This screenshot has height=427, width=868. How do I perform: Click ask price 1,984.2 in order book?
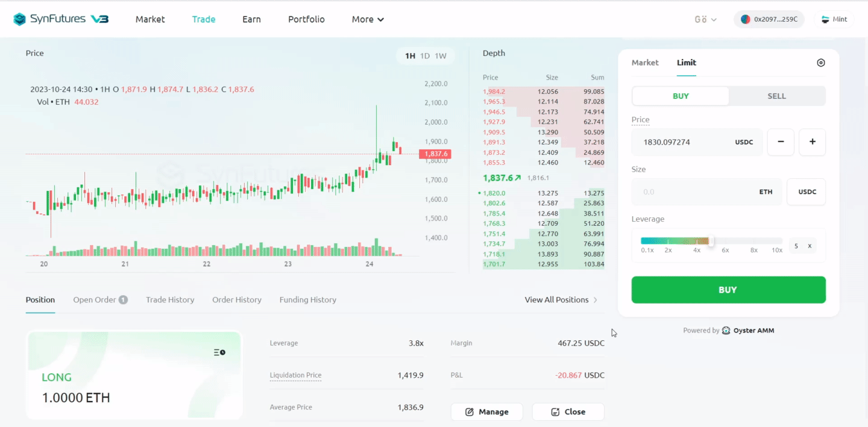pos(494,92)
